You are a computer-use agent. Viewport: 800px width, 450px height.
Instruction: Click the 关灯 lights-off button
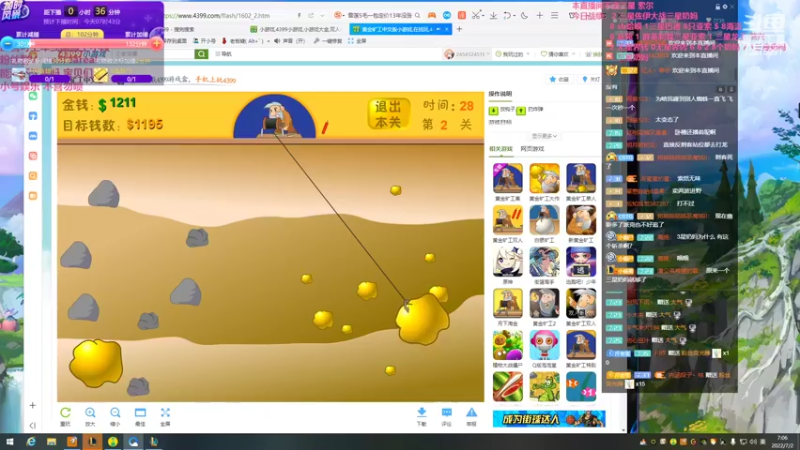pyautogui.click(x=591, y=80)
